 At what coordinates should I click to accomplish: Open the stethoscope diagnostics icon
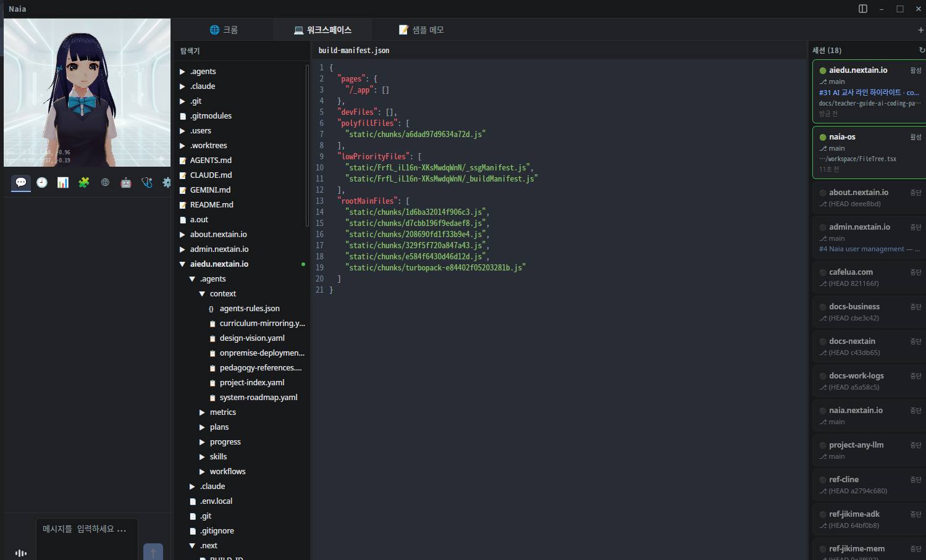coord(147,183)
